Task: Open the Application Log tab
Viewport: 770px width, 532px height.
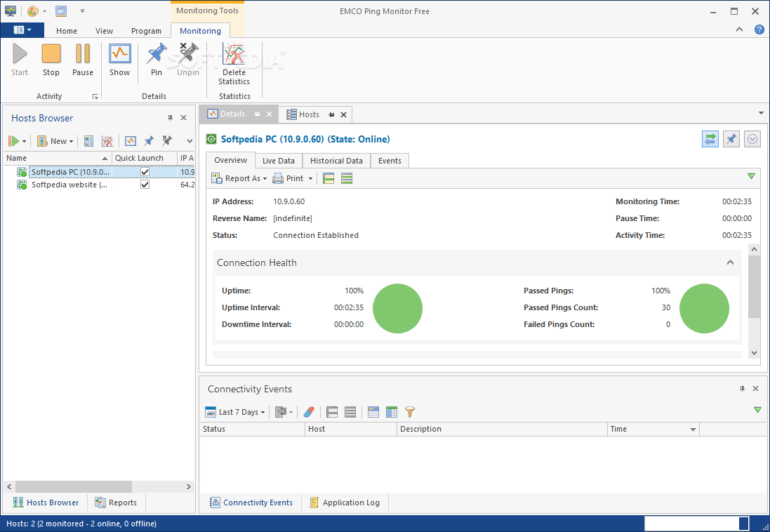Action: coord(345,503)
